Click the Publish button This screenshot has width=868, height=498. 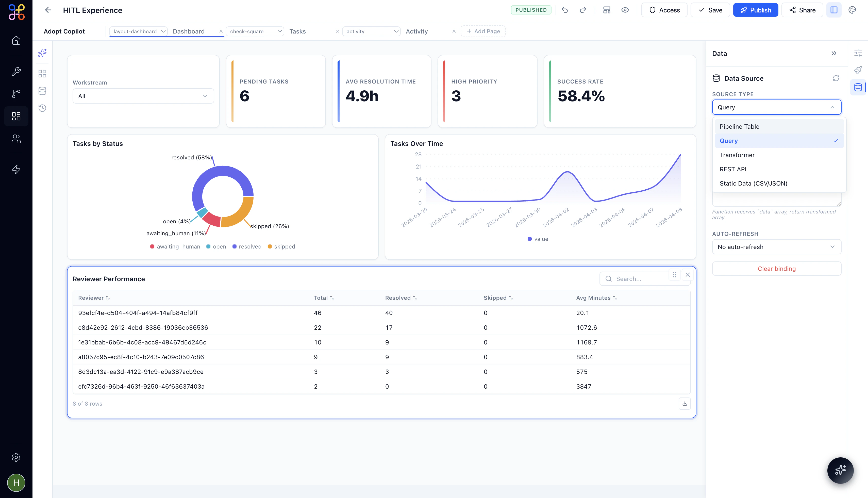pyautogui.click(x=756, y=10)
